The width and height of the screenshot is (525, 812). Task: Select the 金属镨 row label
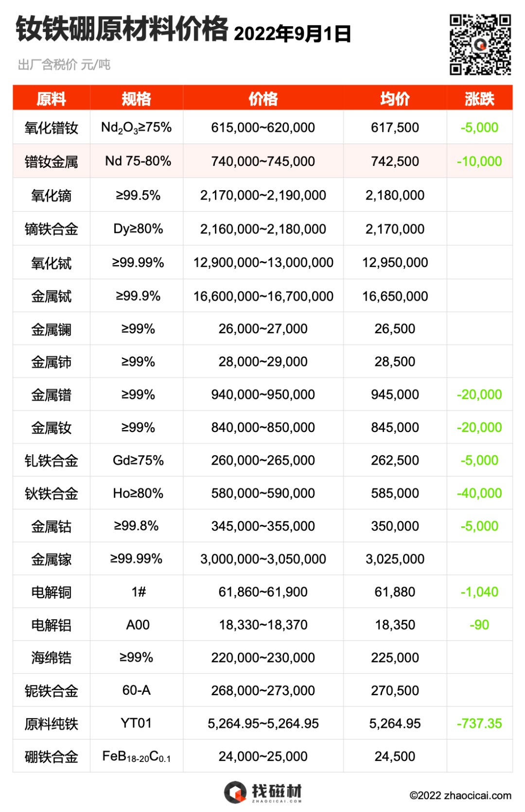(52, 395)
